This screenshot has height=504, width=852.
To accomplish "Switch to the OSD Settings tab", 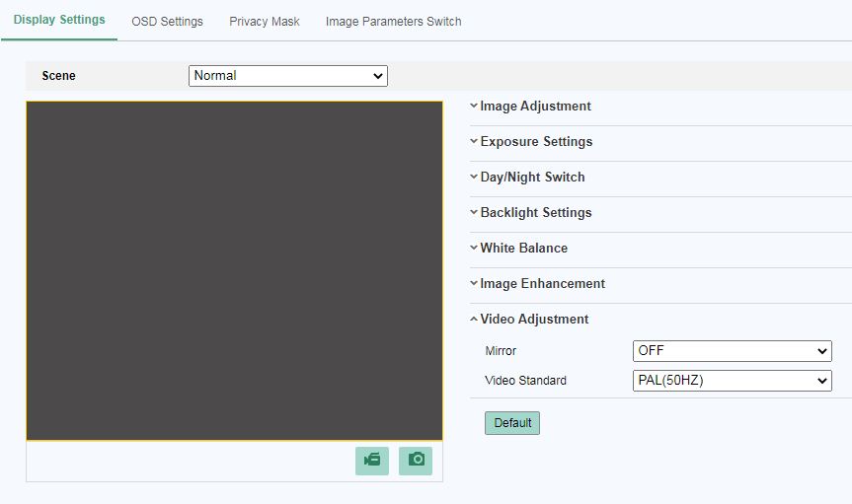I will point(167,21).
